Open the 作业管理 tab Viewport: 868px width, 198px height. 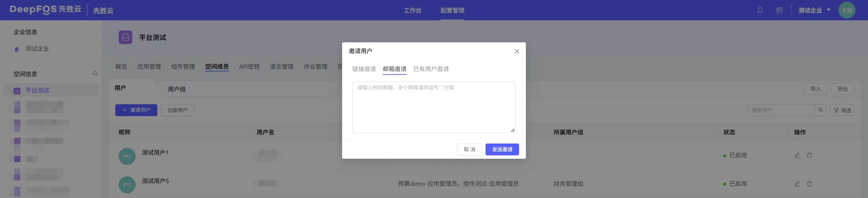click(x=316, y=67)
